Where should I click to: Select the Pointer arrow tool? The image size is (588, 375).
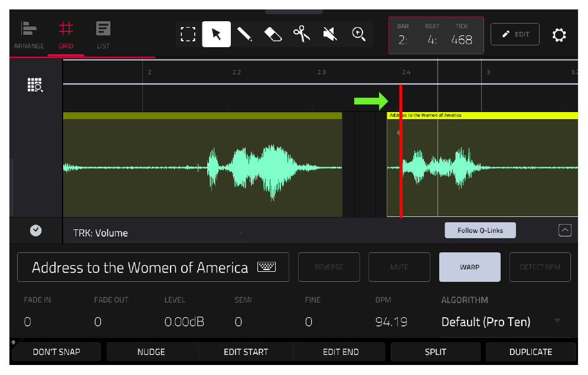217,34
